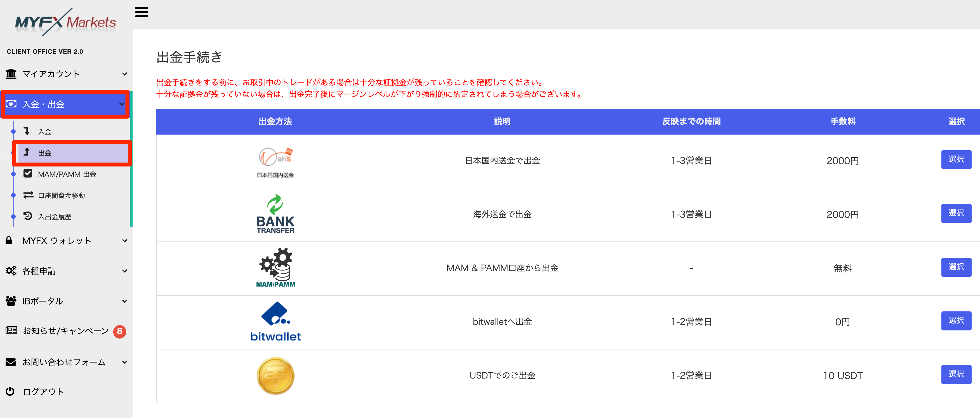Viewport: 980px width, 418px height.
Task: Click the 手数料 column header
Action: click(843, 121)
